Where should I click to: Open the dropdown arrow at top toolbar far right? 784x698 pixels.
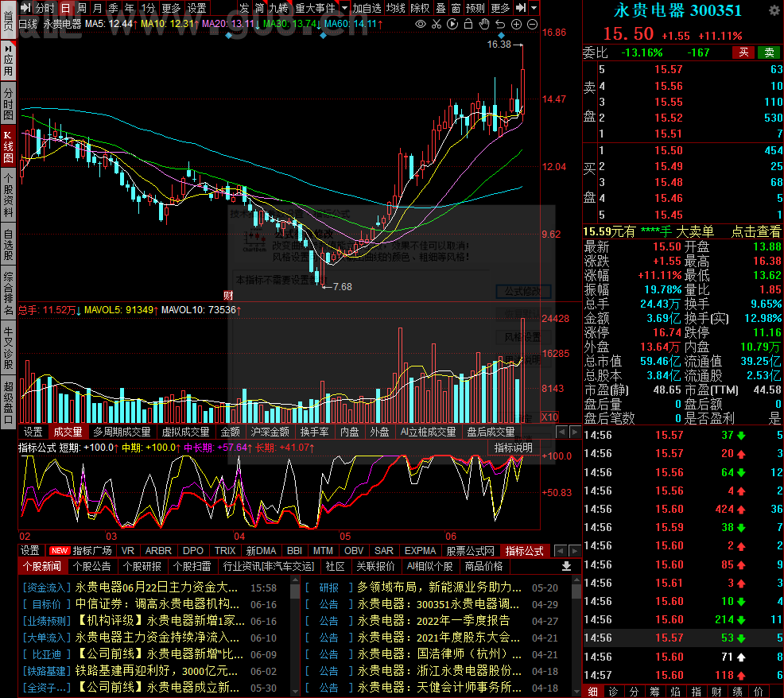[x=534, y=8]
